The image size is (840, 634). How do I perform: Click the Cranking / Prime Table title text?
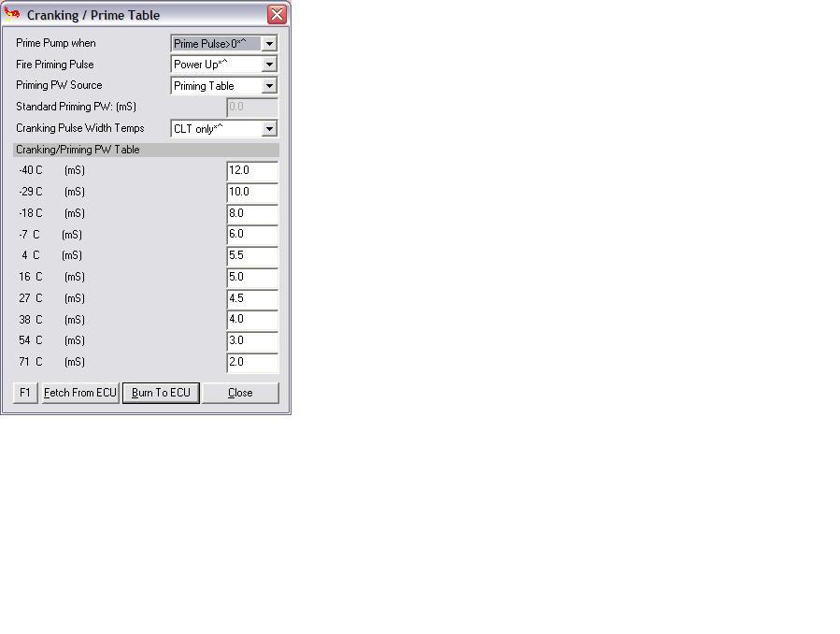[93, 15]
